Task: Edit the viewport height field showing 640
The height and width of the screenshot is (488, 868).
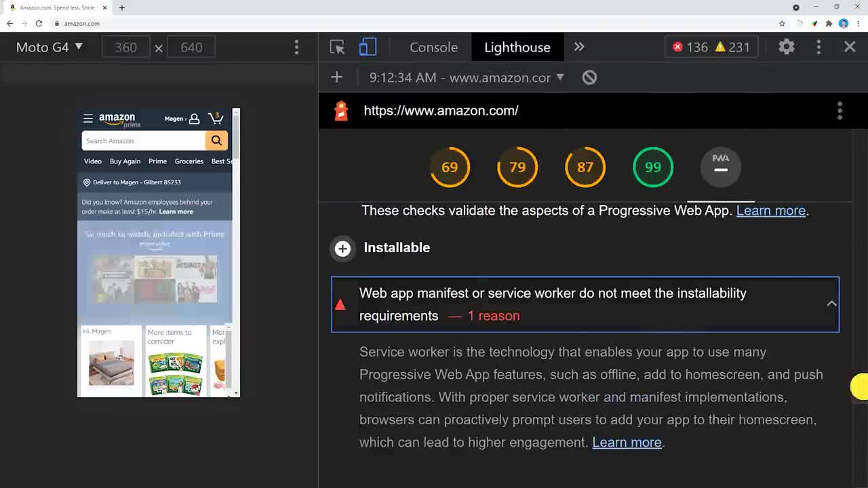Action: tap(191, 47)
